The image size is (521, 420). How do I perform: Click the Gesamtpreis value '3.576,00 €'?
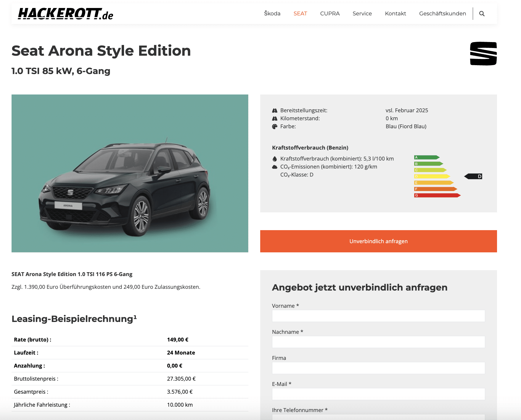(x=180, y=392)
